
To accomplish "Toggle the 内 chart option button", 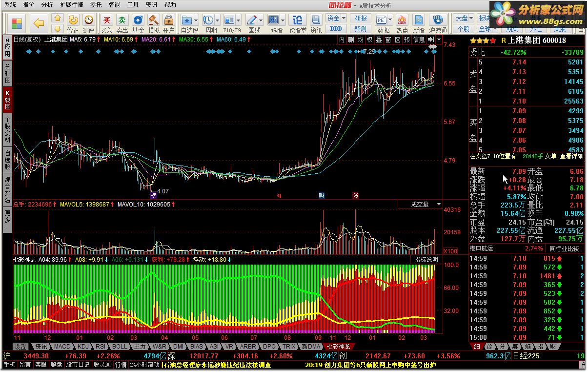I will (x=342, y=40).
